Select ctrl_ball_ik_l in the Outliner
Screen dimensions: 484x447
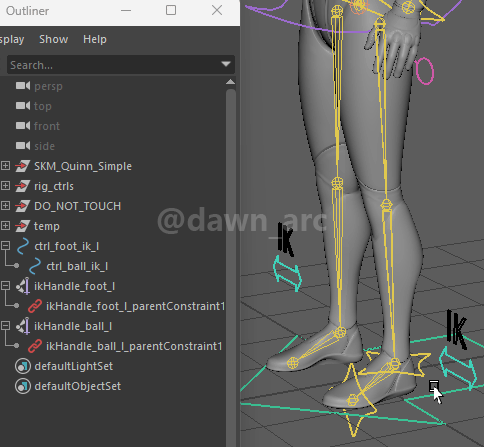pyautogui.click(x=77, y=266)
